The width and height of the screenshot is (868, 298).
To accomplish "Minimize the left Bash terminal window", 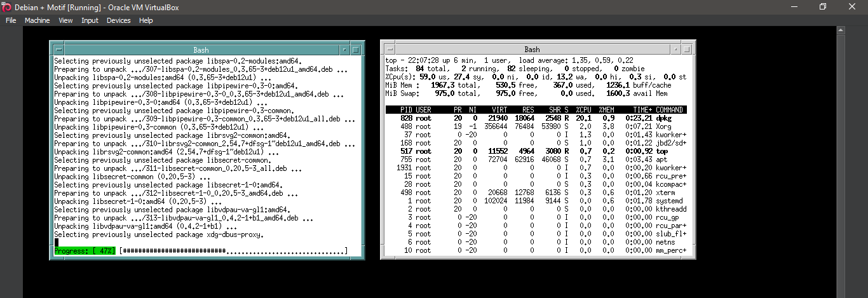I will point(344,50).
